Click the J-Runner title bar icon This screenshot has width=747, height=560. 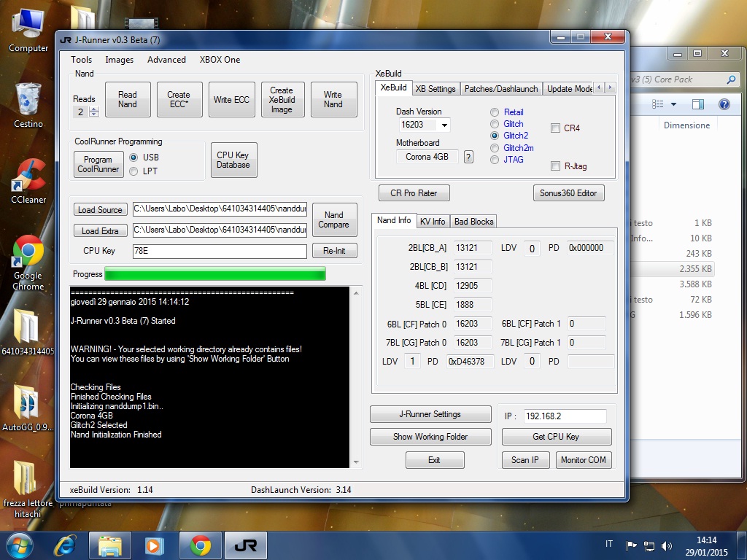point(66,40)
